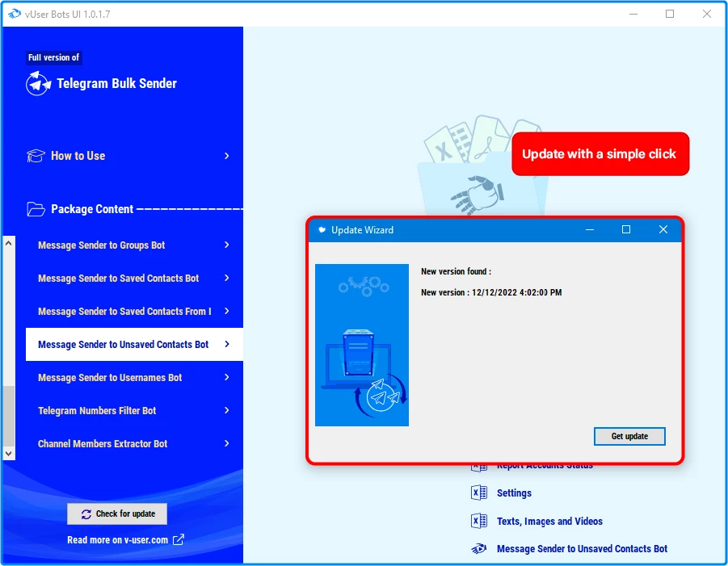Select Channel Members Extractor Bot
The image size is (728, 566).
[134, 443]
